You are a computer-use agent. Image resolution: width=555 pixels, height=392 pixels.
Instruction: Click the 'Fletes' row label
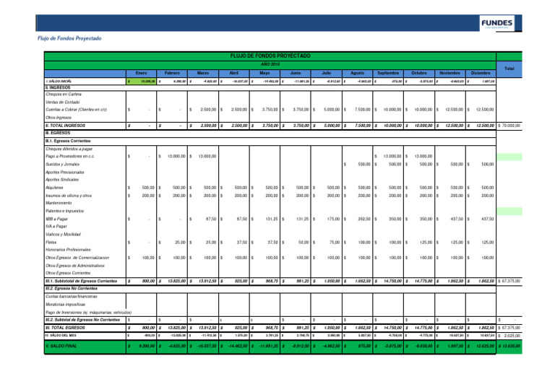click(51, 243)
